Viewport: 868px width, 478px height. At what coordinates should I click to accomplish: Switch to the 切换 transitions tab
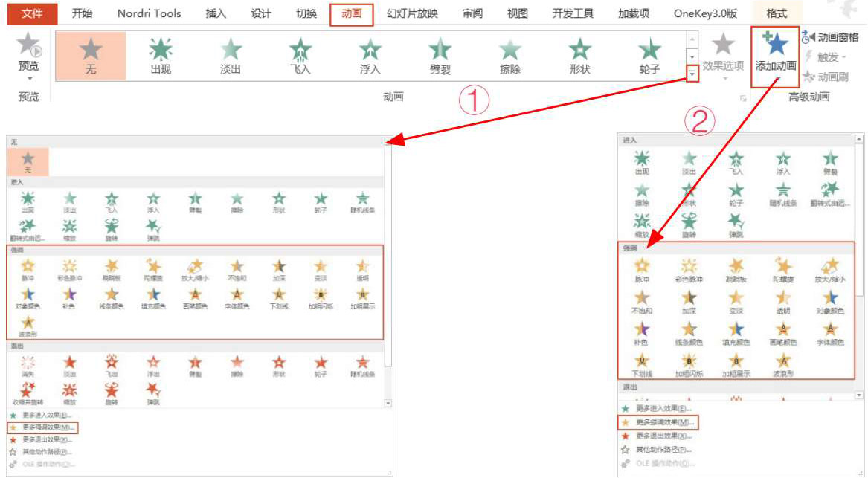306,13
